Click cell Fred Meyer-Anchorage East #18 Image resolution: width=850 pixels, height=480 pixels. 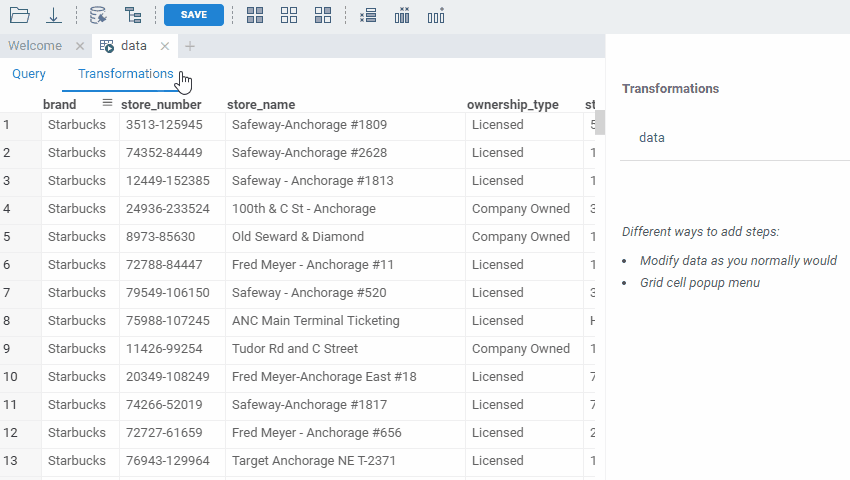click(345, 377)
